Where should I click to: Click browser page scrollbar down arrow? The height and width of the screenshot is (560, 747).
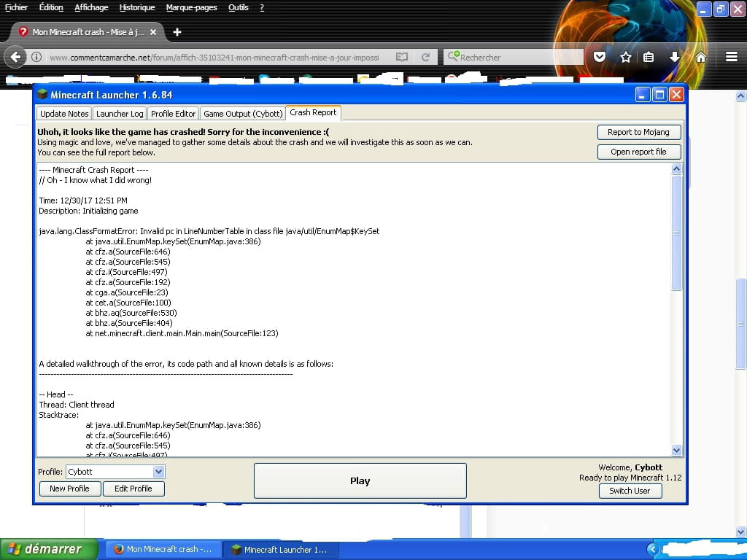point(740,531)
